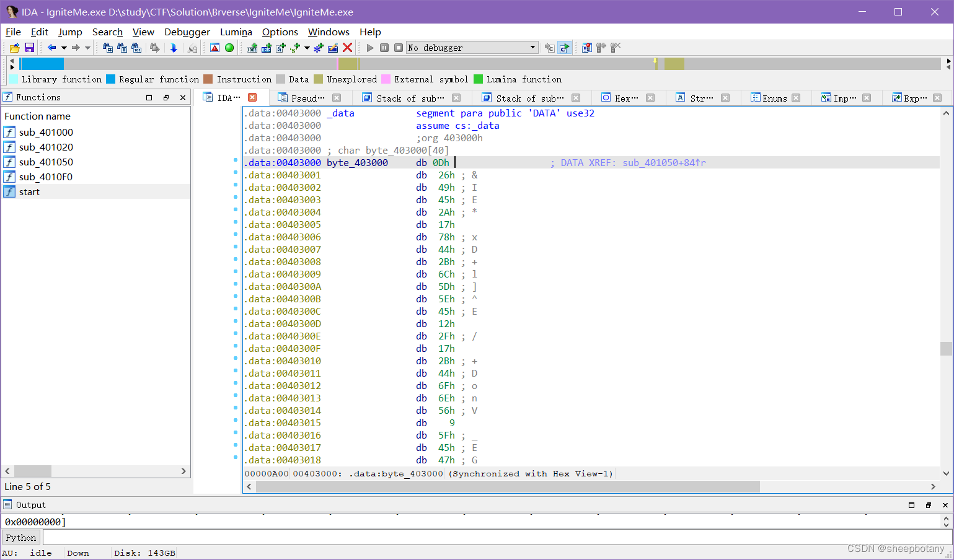Click the blue asterisk array icon
954x560 pixels.
(x=318, y=48)
